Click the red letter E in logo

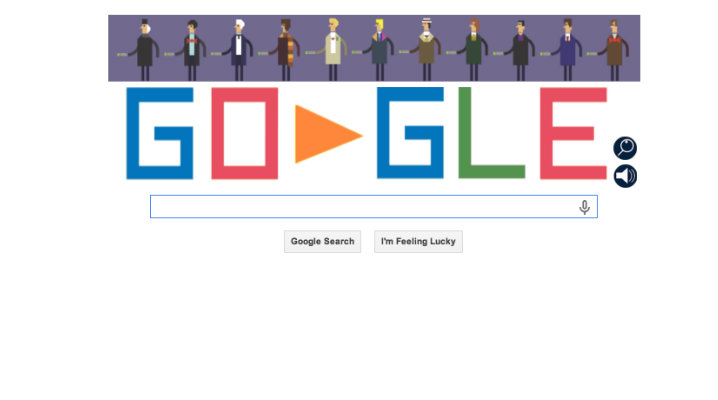click(573, 133)
